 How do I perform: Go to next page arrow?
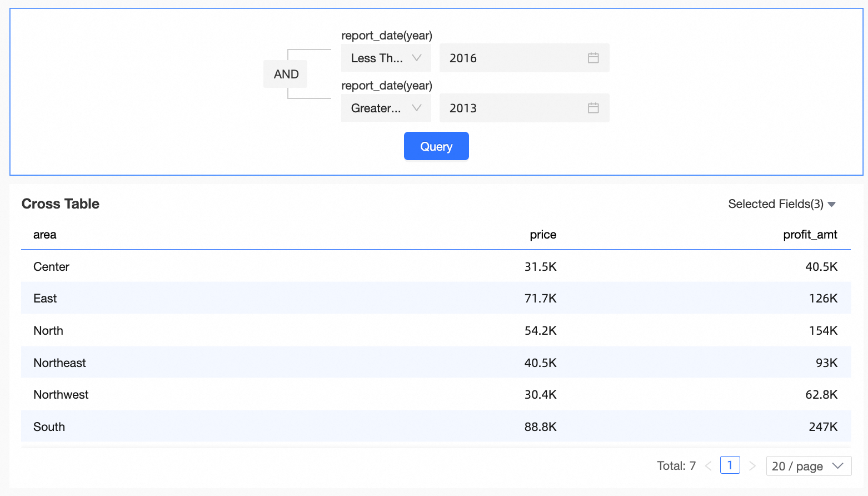pyautogui.click(x=752, y=466)
